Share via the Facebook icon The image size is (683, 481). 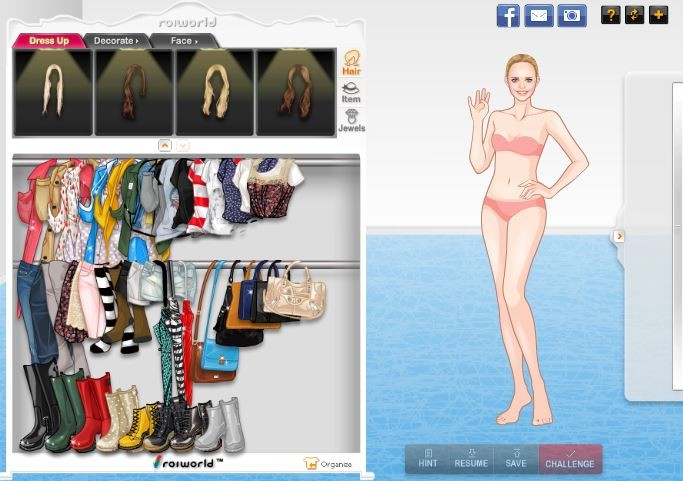tap(508, 15)
